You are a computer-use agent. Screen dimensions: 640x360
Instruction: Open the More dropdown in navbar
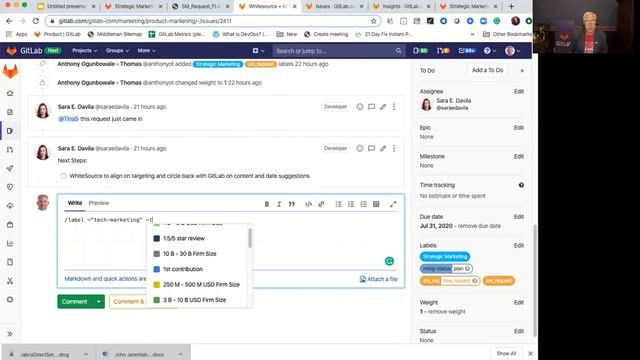pos(146,51)
